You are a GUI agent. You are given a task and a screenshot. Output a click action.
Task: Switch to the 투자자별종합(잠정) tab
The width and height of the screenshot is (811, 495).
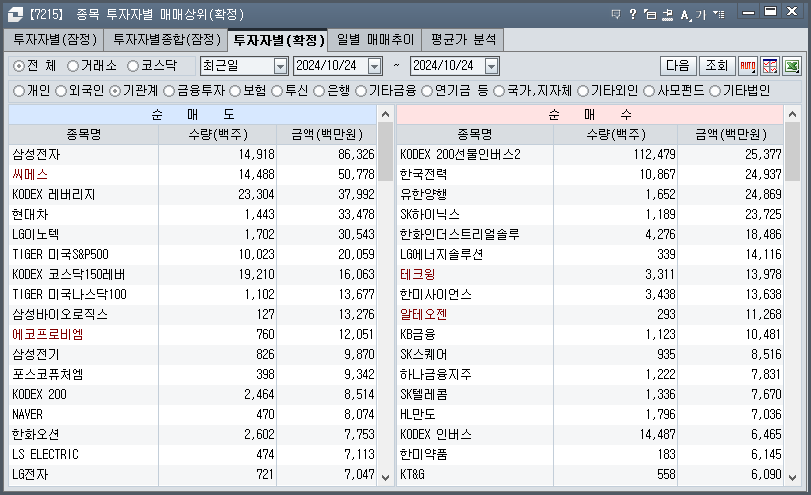point(167,40)
